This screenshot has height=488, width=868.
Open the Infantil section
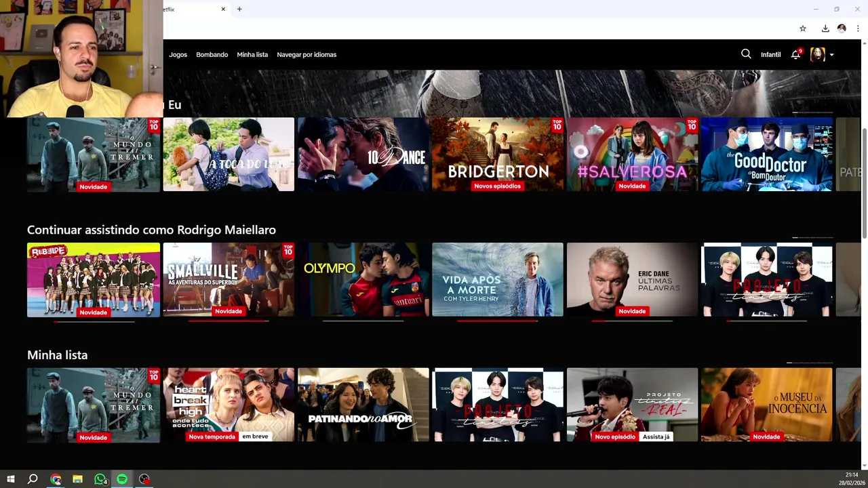tap(770, 54)
